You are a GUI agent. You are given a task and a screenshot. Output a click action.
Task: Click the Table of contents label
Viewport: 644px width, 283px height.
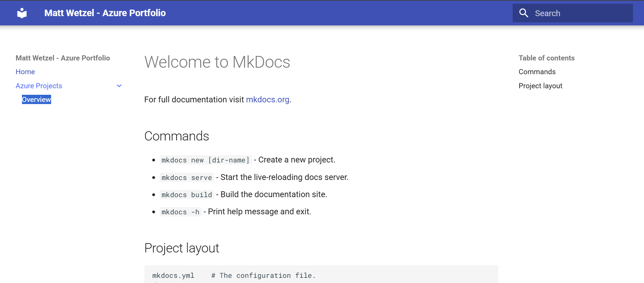click(x=547, y=58)
